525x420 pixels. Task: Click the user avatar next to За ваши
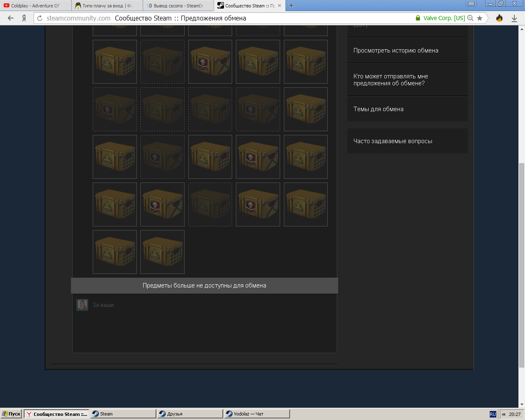[x=82, y=305]
